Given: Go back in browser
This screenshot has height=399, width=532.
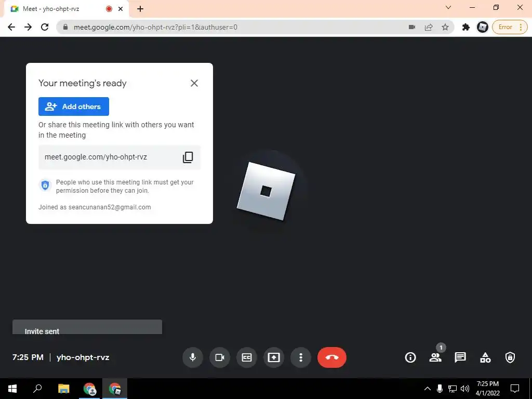Looking at the screenshot, I should [11, 27].
